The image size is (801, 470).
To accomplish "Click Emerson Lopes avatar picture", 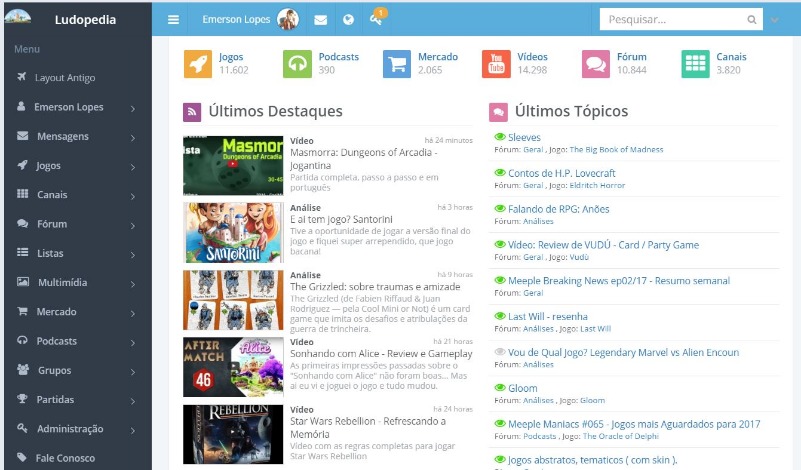I will (288, 19).
